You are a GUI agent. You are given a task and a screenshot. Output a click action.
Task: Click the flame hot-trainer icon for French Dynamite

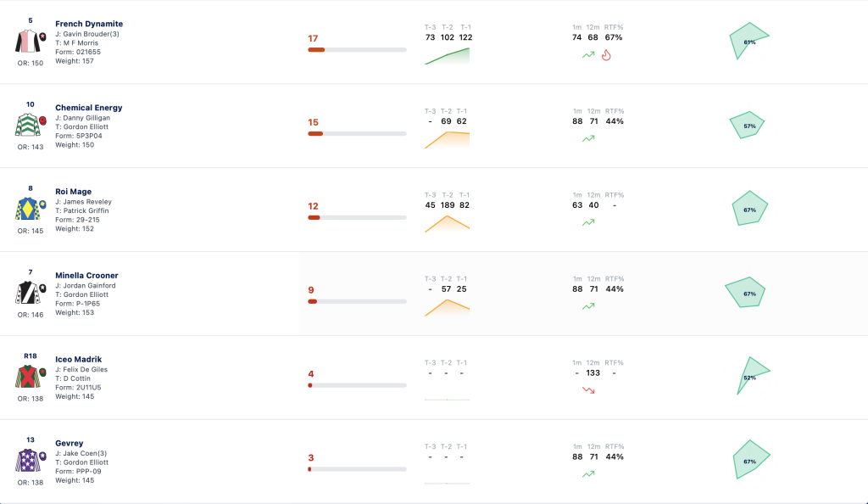pyautogui.click(x=606, y=55)
